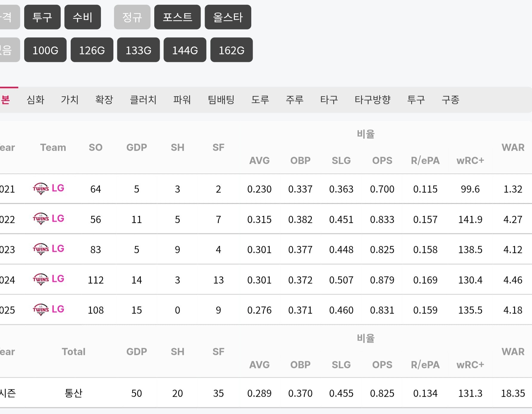Click the LG Twins logo in 2024 row
532x414 pixels.
[x=41, y=279]
